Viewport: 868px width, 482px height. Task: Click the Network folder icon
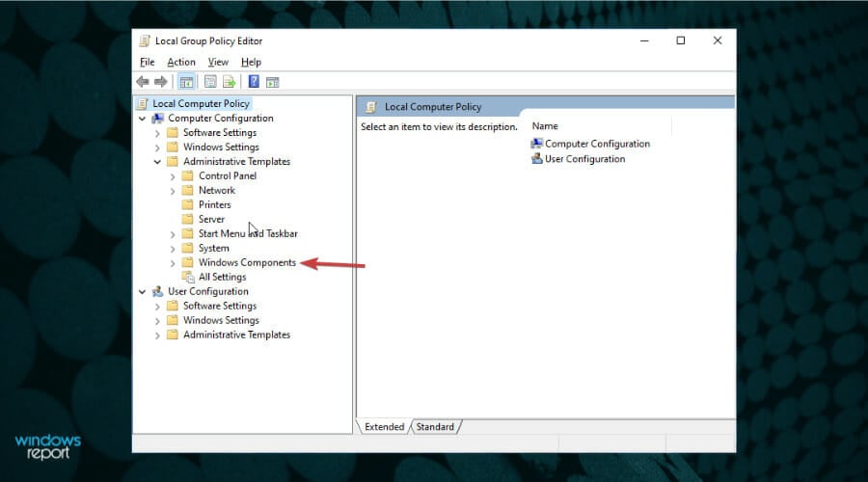[188, 190]
